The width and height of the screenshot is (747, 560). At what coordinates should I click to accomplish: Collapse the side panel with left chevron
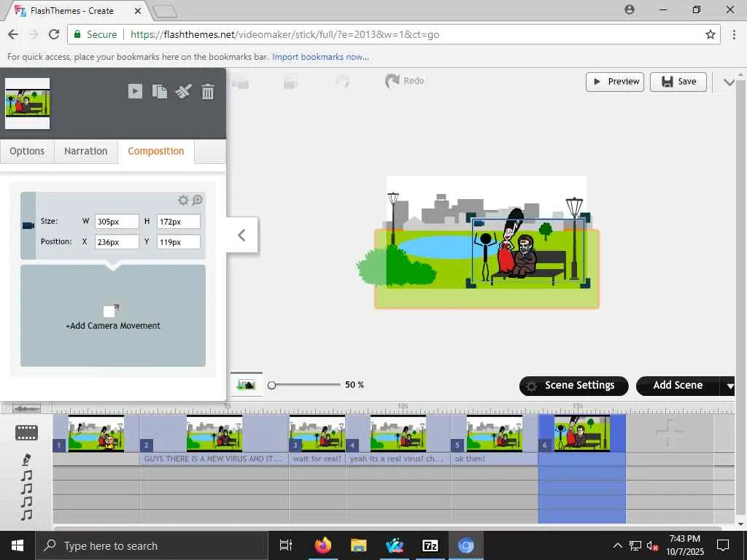click(242, 235)
